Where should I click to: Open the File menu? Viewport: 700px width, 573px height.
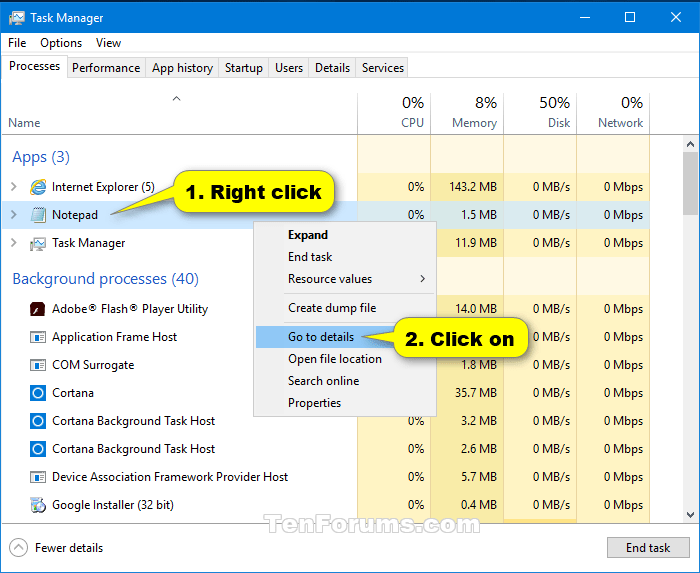pyautogui.click(x=17, y=43)
